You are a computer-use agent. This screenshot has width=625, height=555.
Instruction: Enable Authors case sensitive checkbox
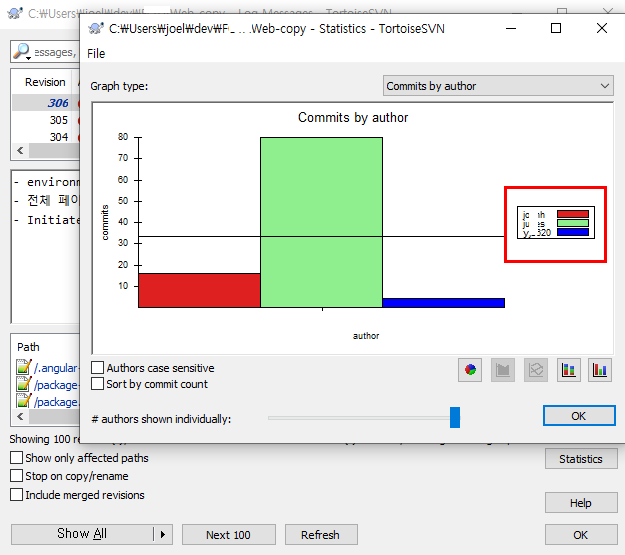pos(98,368)
